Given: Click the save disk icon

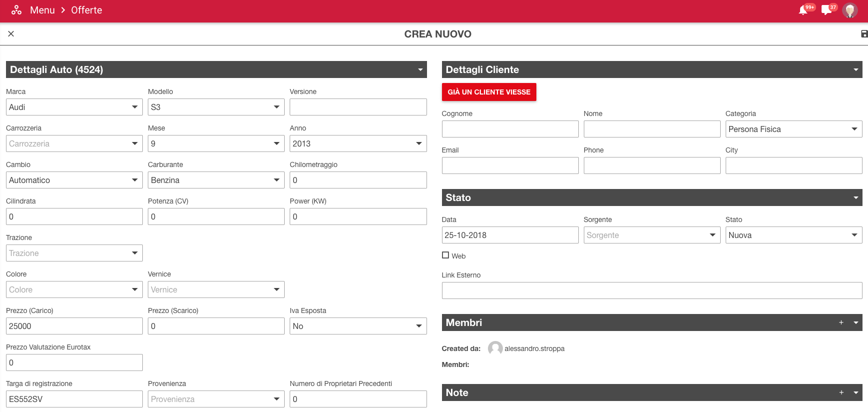Looking at the screenshot, I should point(864,34).
